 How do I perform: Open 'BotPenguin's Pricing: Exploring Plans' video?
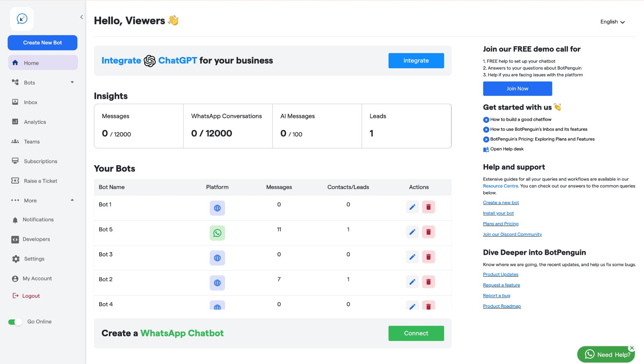click(x=542, y=139)
